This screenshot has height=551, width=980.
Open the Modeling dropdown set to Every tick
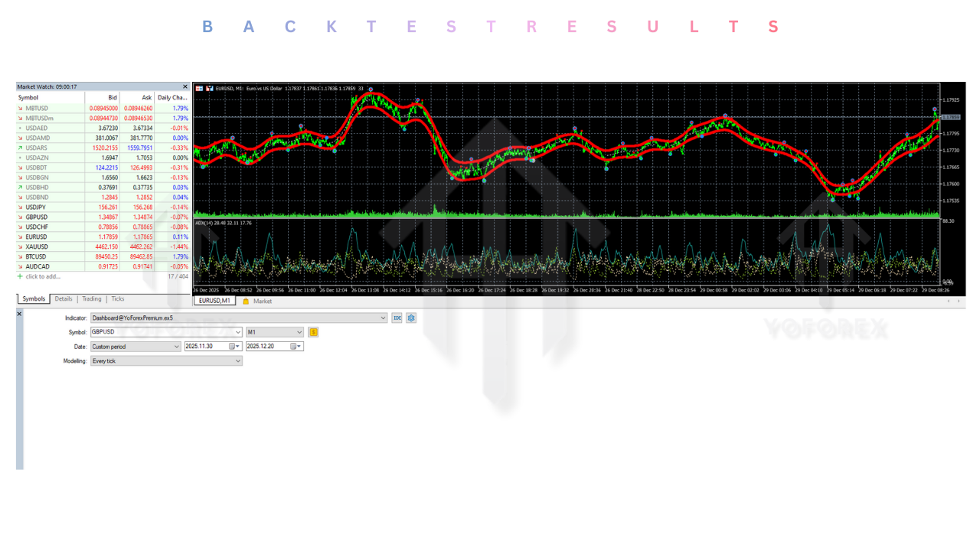[237, 360]
